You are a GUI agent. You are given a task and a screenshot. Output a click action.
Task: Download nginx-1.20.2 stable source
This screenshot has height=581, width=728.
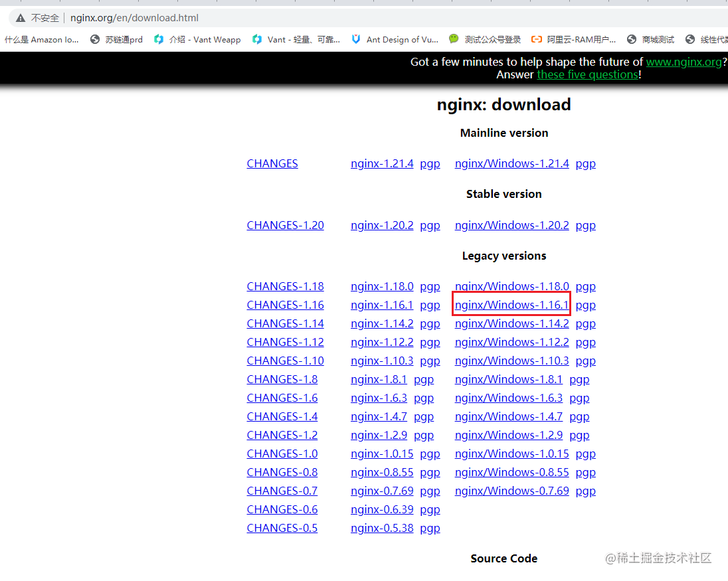(x=382, y=225)
